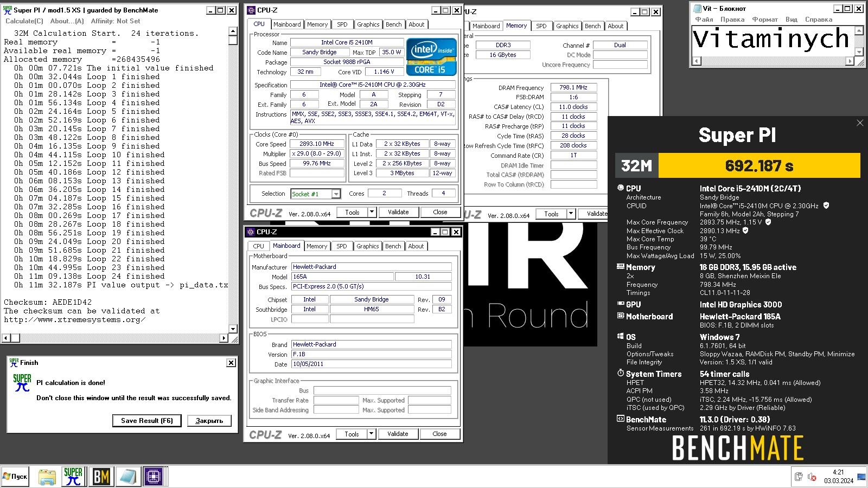Click the Max Effective Clock verified shield icon
The width and height of the screenshot is (868, 488).
(745, 230)
